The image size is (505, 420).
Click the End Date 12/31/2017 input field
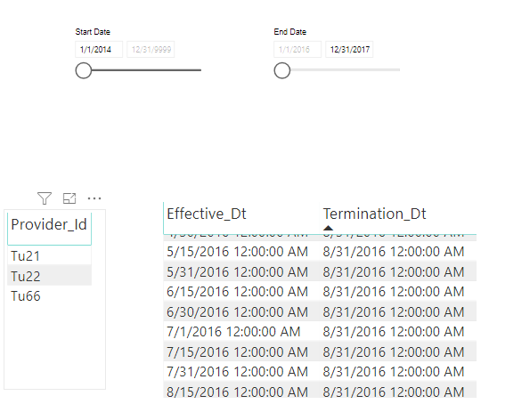[349, 50]
